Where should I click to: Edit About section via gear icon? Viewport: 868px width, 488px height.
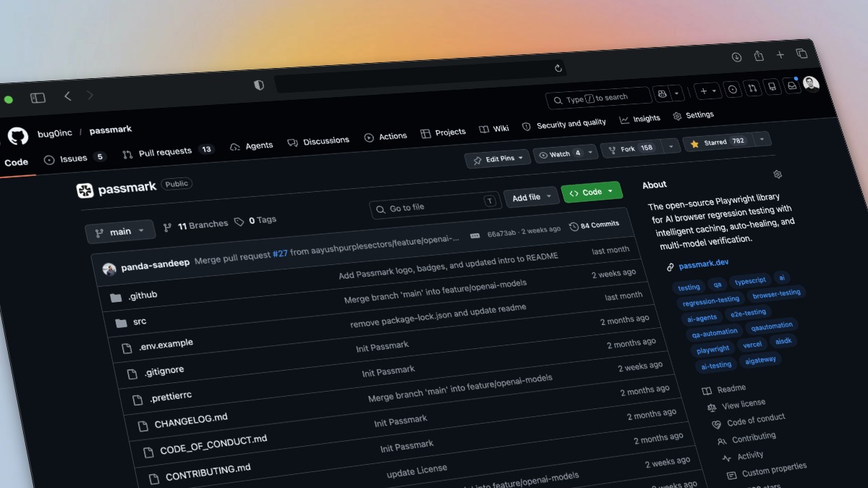(x=778, y=174)
